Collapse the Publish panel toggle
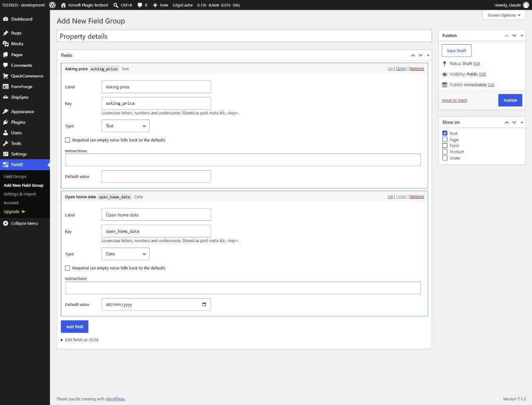The width and height of the screenshot is (532, 405). click(x=522, y=35)
